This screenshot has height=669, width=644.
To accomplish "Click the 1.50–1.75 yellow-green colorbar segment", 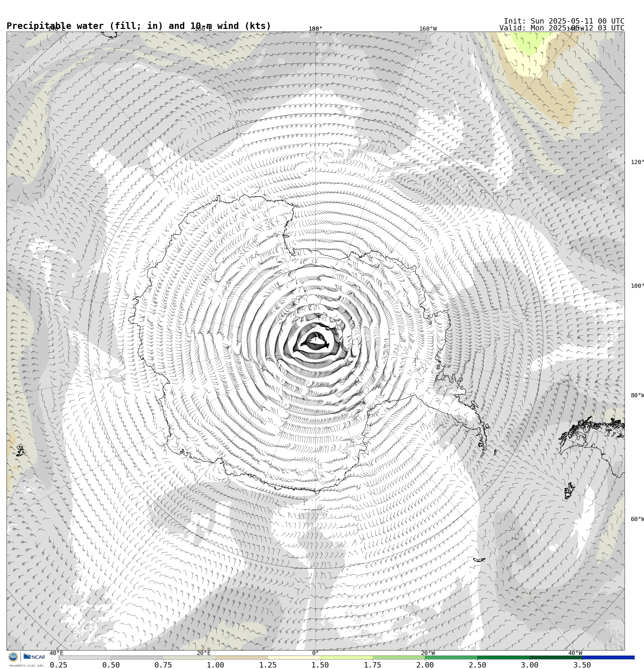I will coord(346,657).
